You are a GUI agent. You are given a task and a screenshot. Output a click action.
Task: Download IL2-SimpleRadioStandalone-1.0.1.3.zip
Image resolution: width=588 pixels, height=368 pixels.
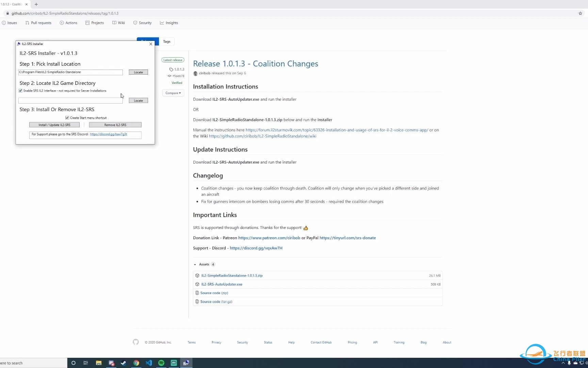click(232, 275)
